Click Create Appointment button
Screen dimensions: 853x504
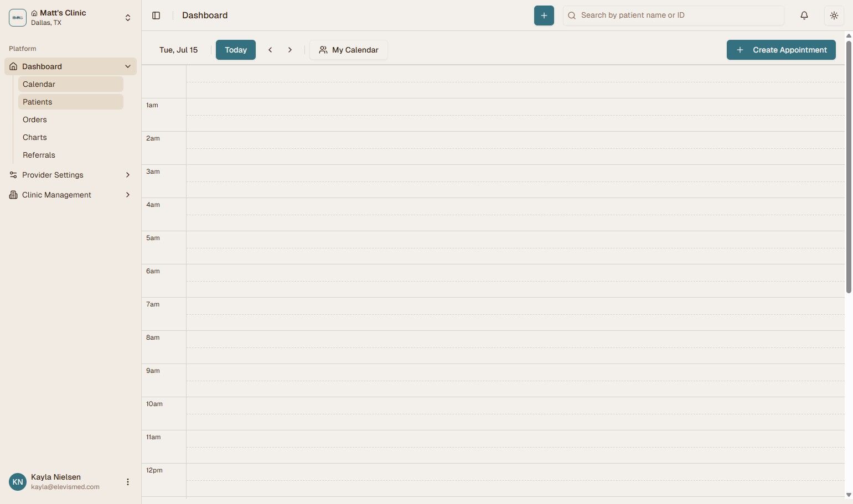pyautogui.click(x=781, y=50)
